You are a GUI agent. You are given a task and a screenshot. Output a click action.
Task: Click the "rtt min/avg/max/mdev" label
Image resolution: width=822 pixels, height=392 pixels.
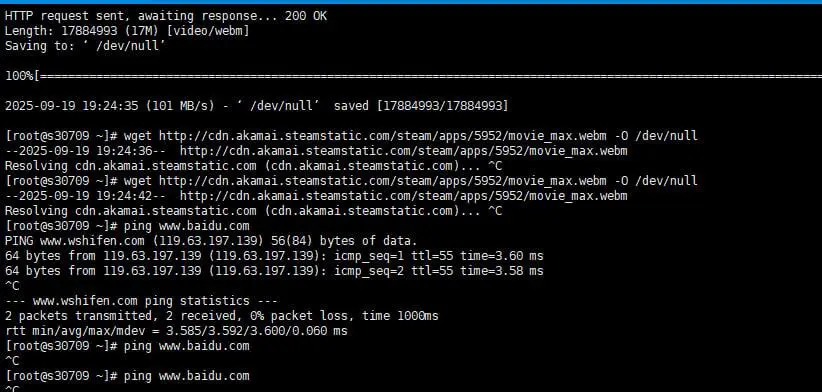pos(74,331)
